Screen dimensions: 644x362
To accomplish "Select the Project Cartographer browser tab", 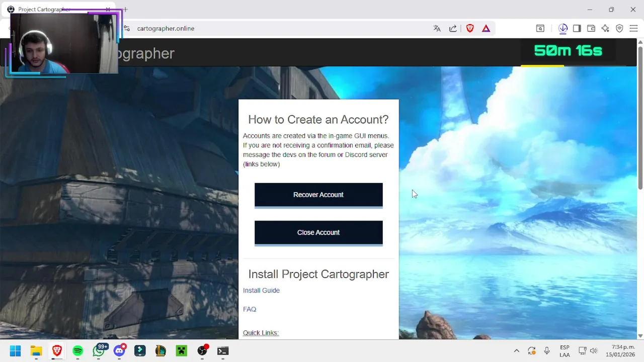I will coord(59,10).
